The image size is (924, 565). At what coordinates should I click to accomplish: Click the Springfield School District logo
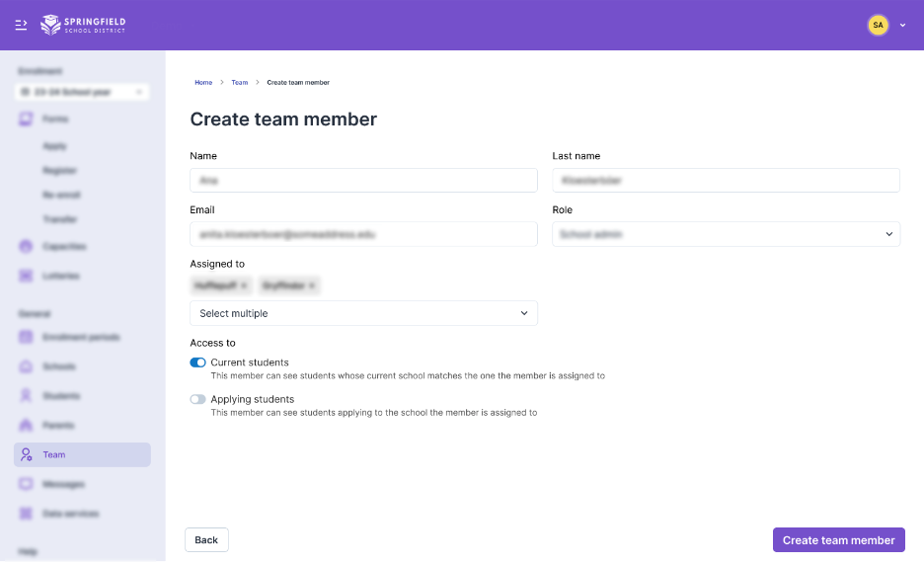pyautogui.click(x=83, y=25)
